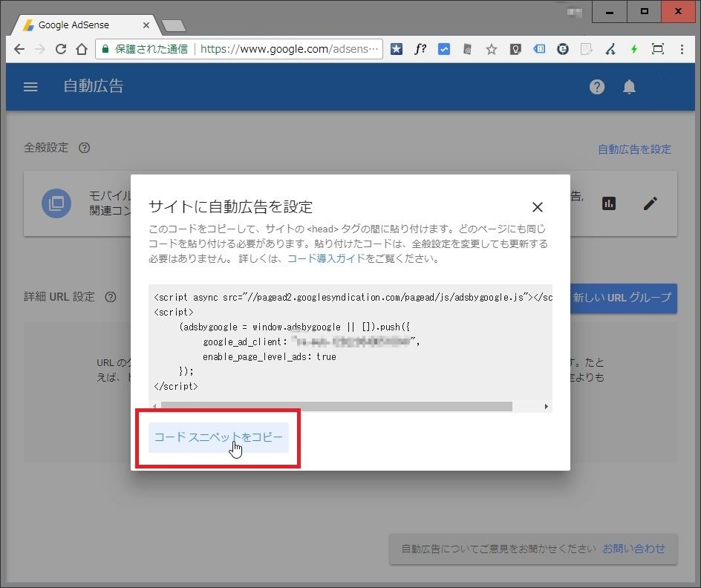Click the 新しい URL グループ button

click(x=622, y=298)
